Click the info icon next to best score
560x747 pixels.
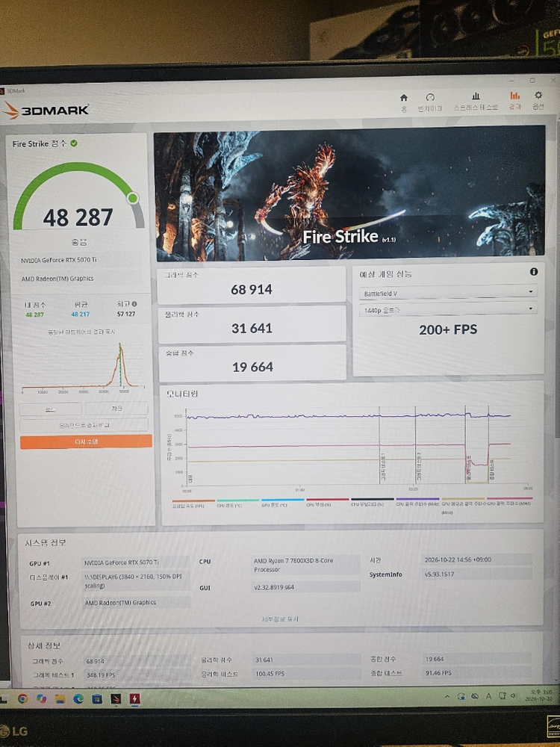[x=134, y=304]
